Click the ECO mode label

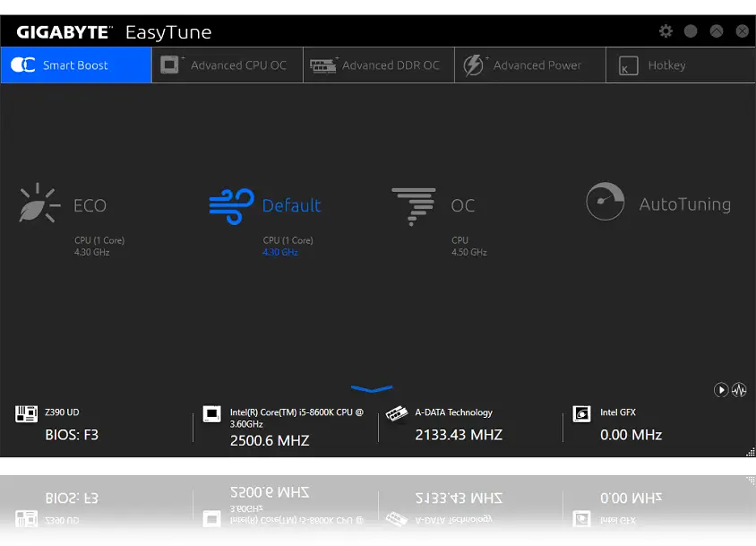pos(90,205)
